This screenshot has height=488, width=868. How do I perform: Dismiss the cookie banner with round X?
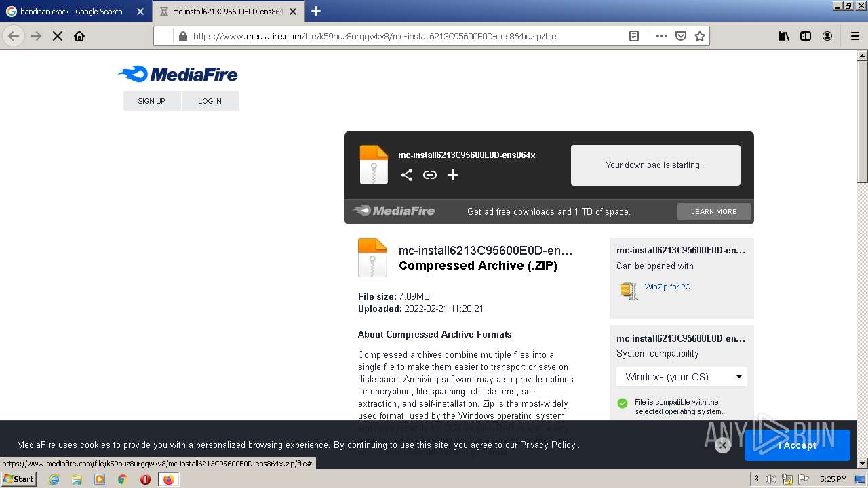coord(723,445)
